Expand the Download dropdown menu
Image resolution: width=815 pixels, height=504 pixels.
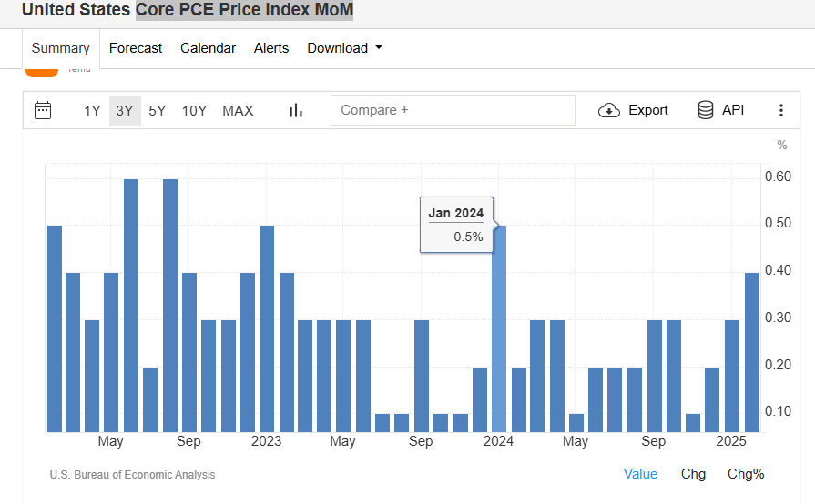pyautogui.click(x=344, y=47)
